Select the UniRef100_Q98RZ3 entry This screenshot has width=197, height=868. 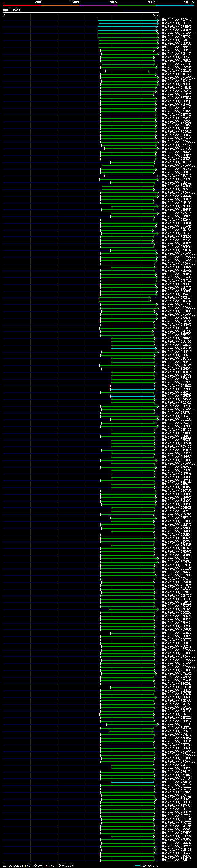click(177, 386)
